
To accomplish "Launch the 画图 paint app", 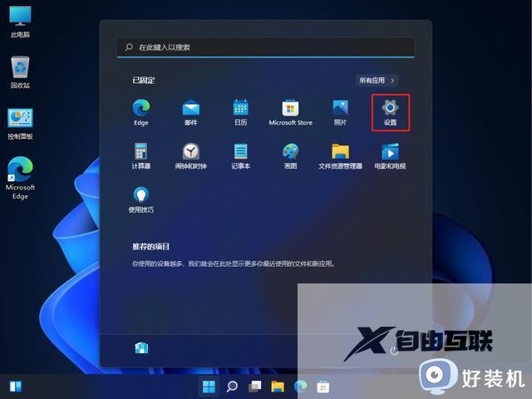I will click(290, 156).
